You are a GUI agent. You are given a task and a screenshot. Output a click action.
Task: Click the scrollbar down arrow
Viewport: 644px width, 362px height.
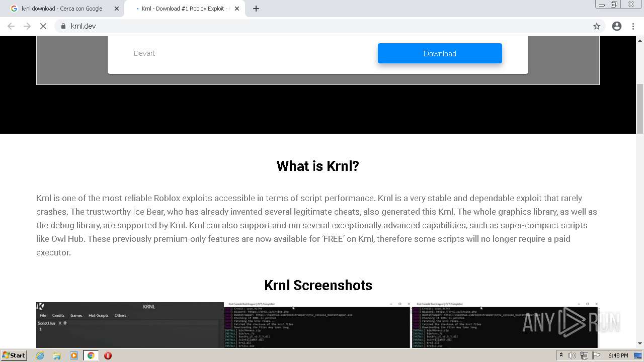click(639, 344)
